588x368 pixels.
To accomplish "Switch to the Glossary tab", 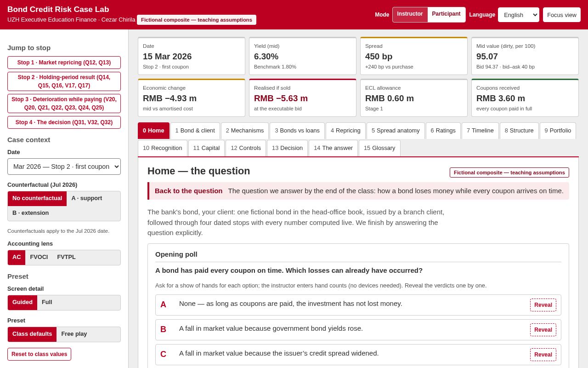I will click(x=379, y=148).
